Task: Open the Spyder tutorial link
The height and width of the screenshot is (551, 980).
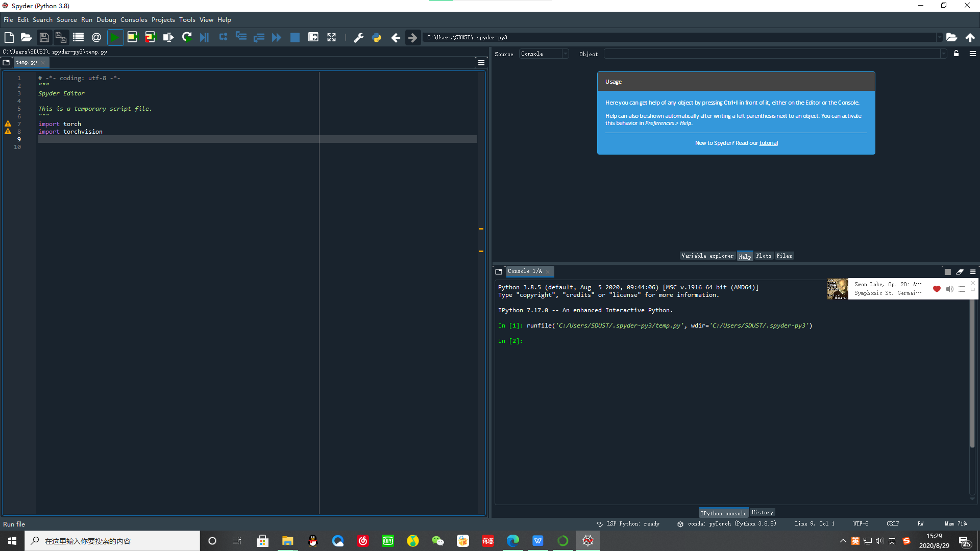Action: coord(768,143)
